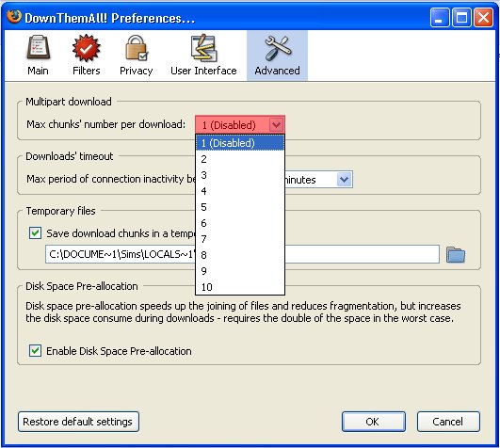This screenshot has width=500, height=448.
Task: Click the temporary folder path field
Action: point(242,254)
